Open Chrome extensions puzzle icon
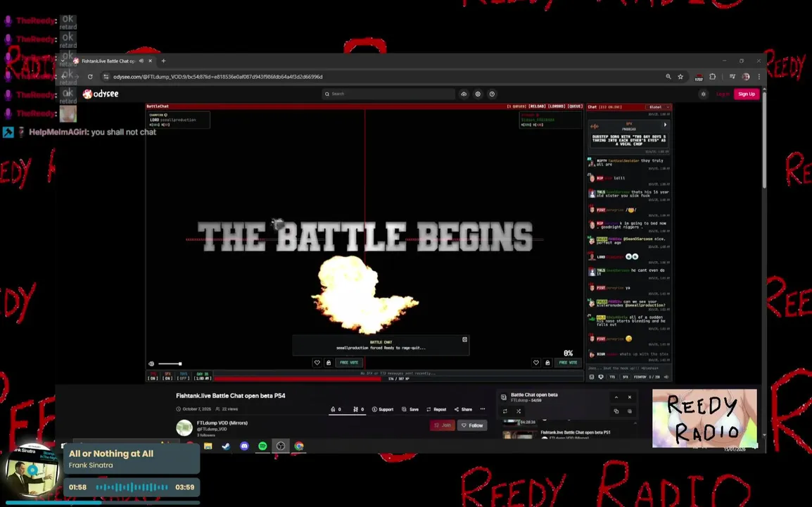 [713, 77]
